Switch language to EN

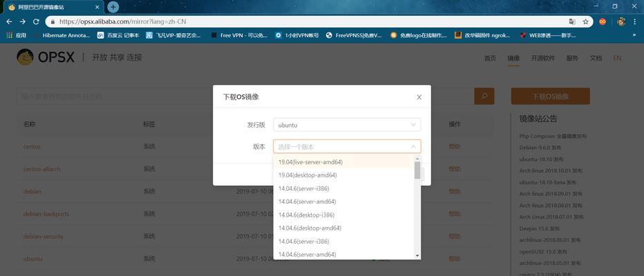617,58
